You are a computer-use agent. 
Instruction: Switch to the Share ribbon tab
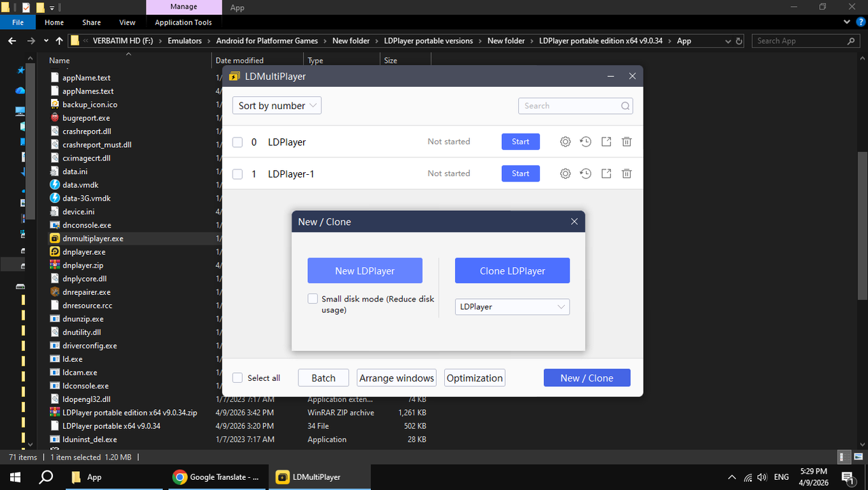pos(92,22)
